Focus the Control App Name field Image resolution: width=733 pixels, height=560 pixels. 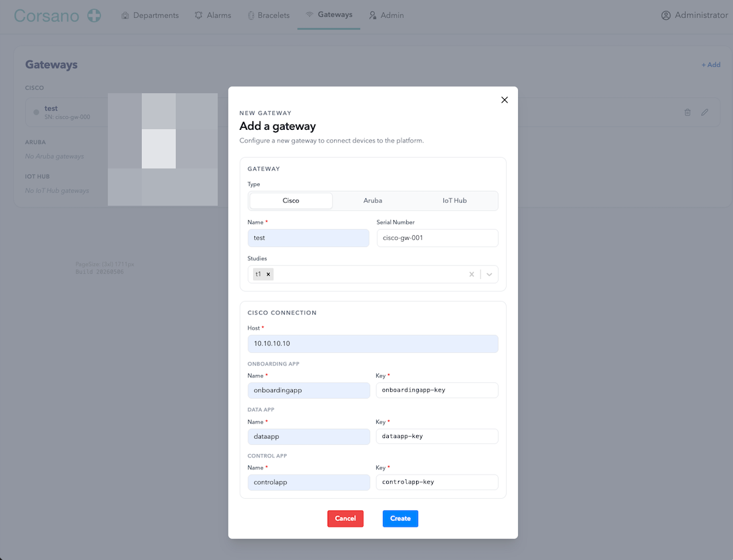[x=308, y=482]
